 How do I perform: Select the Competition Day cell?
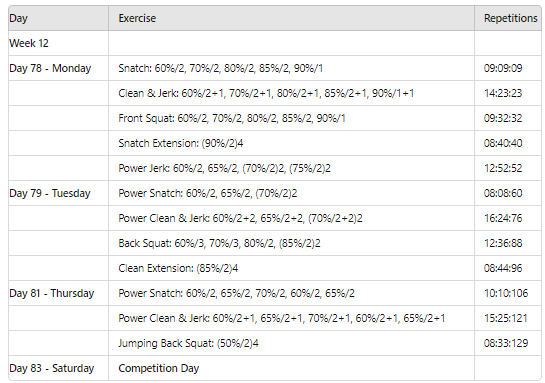click(x=291, y=368)
